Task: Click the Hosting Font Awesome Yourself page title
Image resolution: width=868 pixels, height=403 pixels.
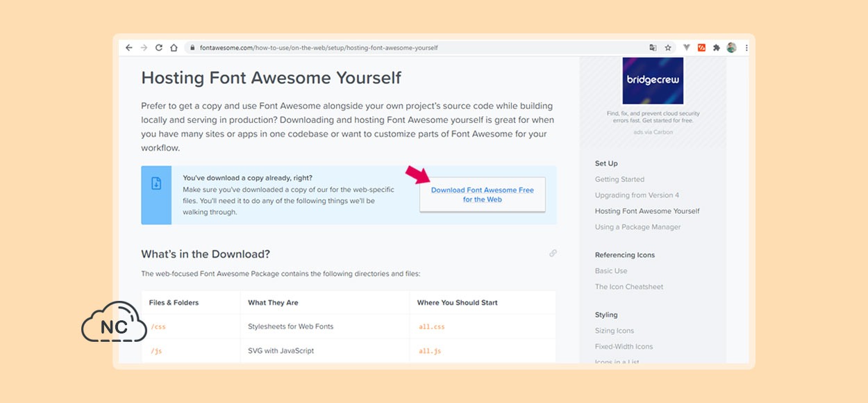Action: [x=271, y=78]
